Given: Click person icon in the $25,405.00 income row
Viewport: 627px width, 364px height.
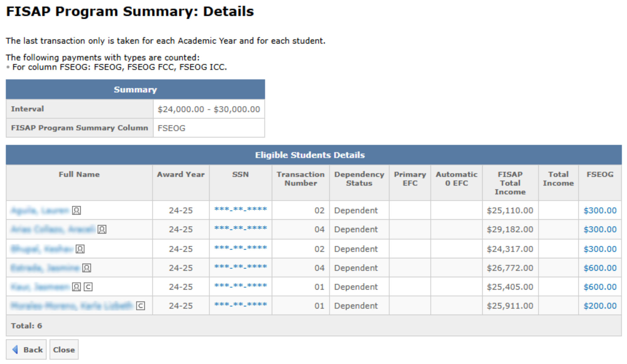Looking at the screenshot, I should pyautogui.click(x=77, y=287).
